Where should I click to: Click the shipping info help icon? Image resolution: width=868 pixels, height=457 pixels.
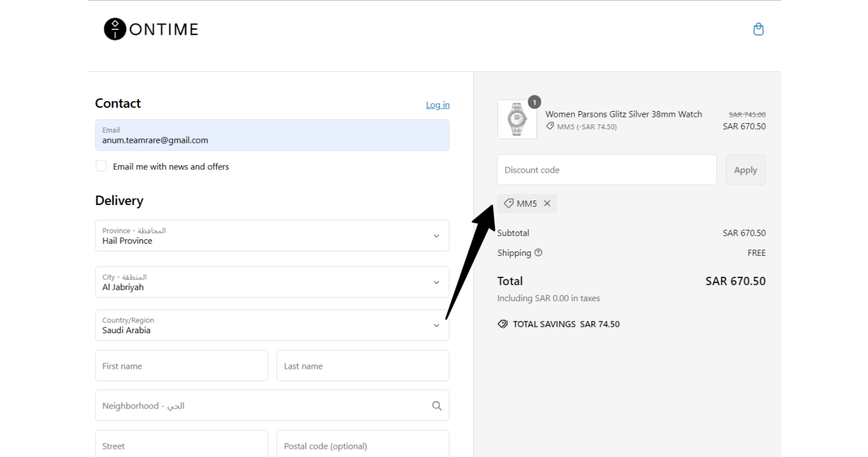point(538,253)
